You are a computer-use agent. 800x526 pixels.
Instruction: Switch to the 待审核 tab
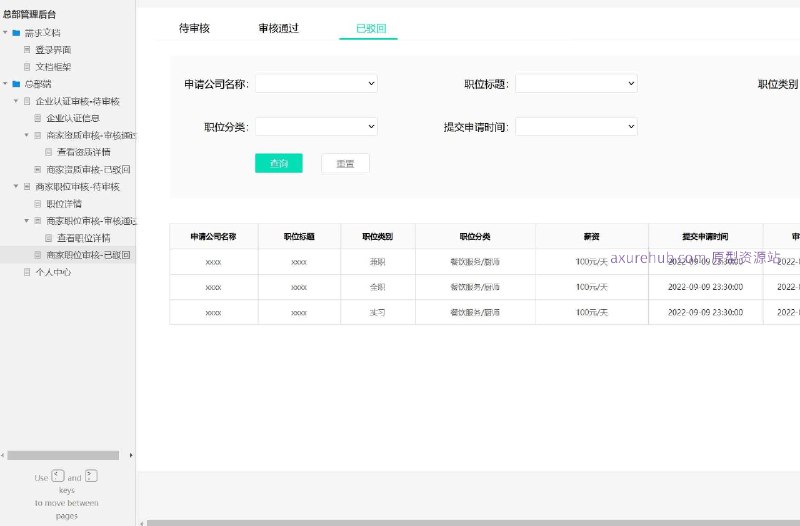(x=194, y=28)
